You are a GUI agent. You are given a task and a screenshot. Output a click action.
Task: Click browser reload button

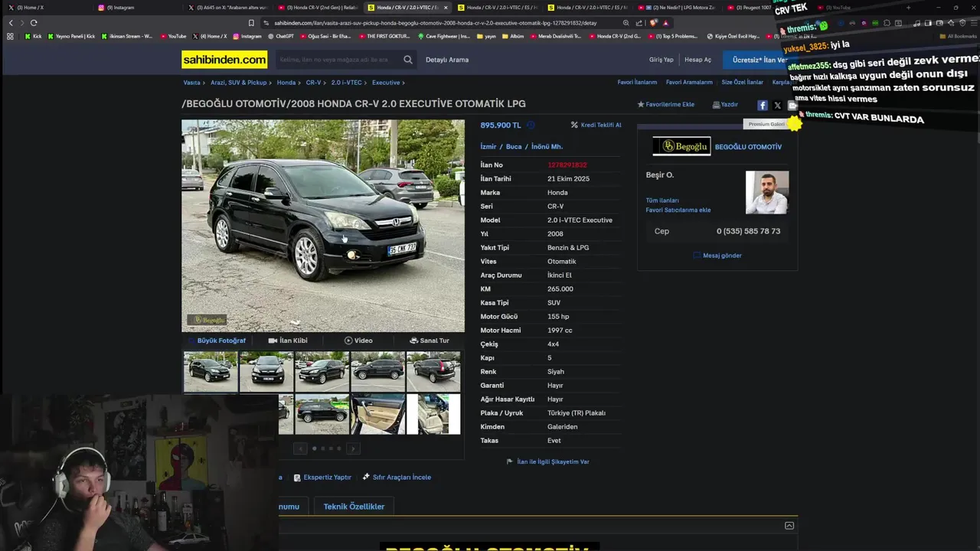point(34,23)
